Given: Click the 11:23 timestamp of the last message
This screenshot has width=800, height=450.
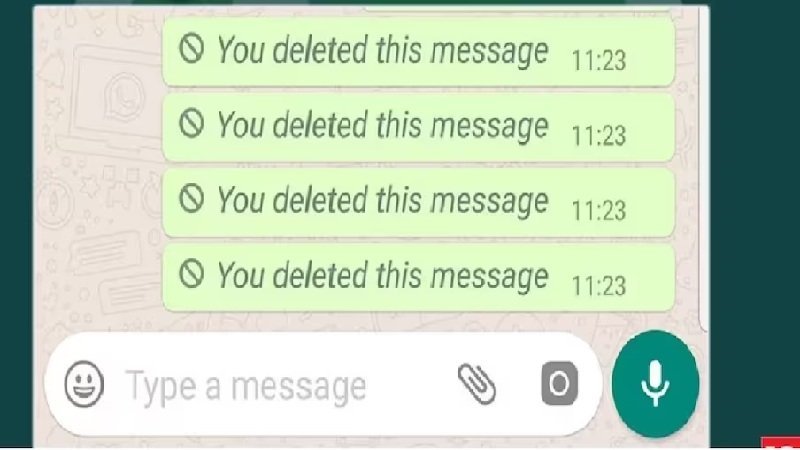Looking at the screenshot, I should pyautogui.click(x=598, y=286).
